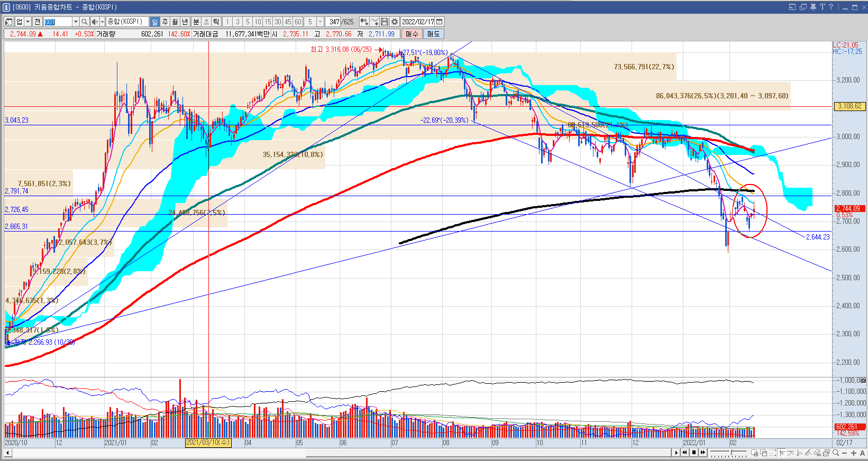Screen dimensions: 868x461
Task: Choose interval preset 30
Action: [x=278, y=22]
